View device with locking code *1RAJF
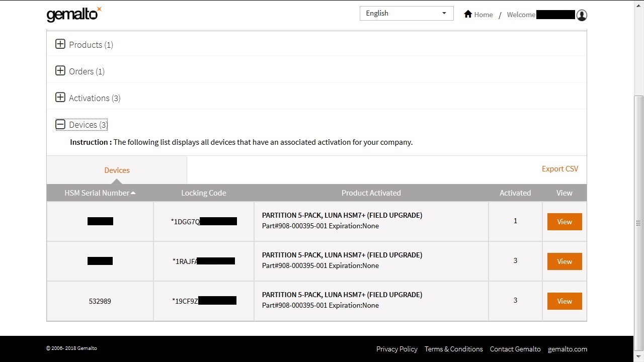 tap(564, 261)
